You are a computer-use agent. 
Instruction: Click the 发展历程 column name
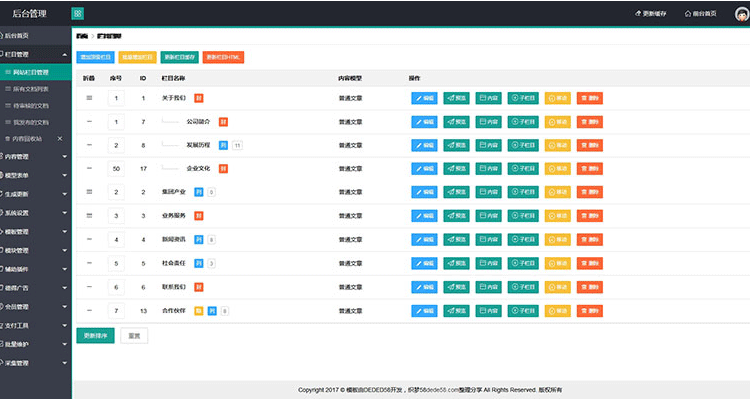tap(198, 145)
